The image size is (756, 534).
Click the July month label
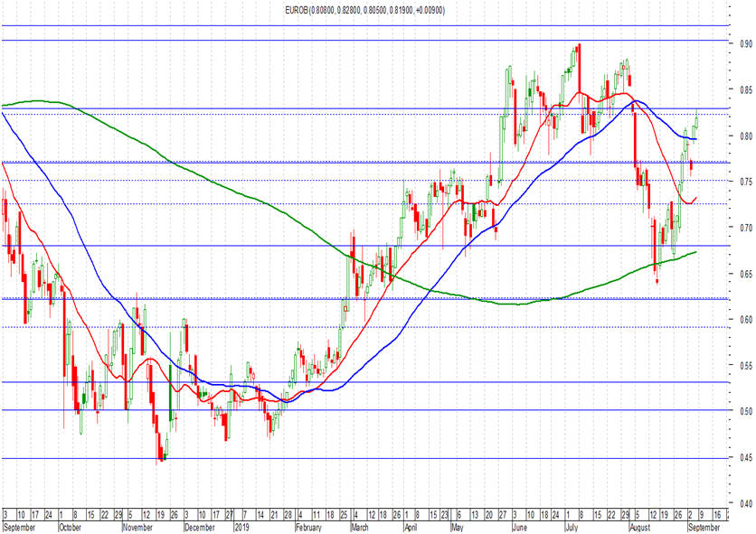pyautogui.click(x=572, y=528)
